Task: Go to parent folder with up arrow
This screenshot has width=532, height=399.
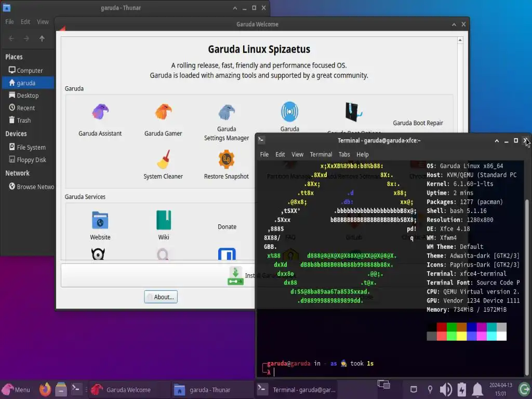Action: (x=42, y=38)
